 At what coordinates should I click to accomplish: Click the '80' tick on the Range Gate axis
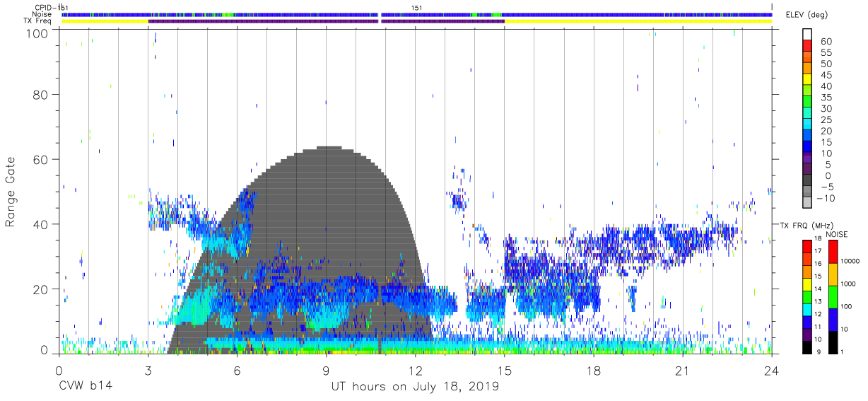[40, 94]
